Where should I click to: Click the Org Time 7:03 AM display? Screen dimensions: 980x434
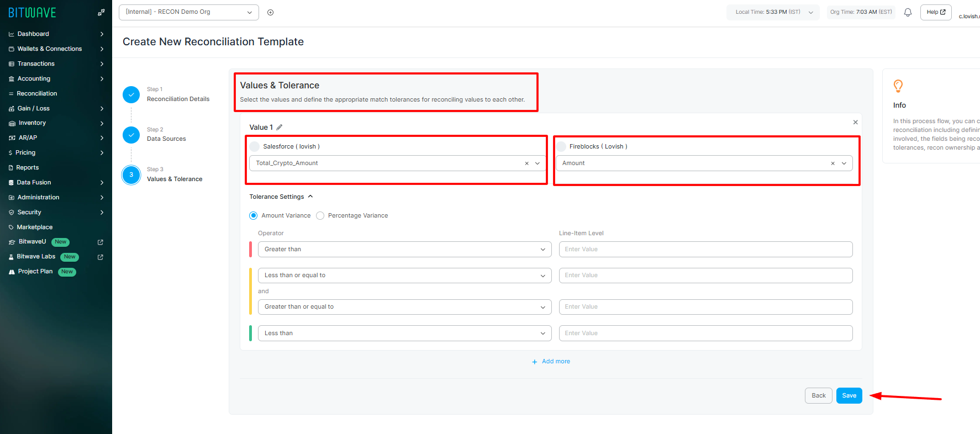[861, 12]
